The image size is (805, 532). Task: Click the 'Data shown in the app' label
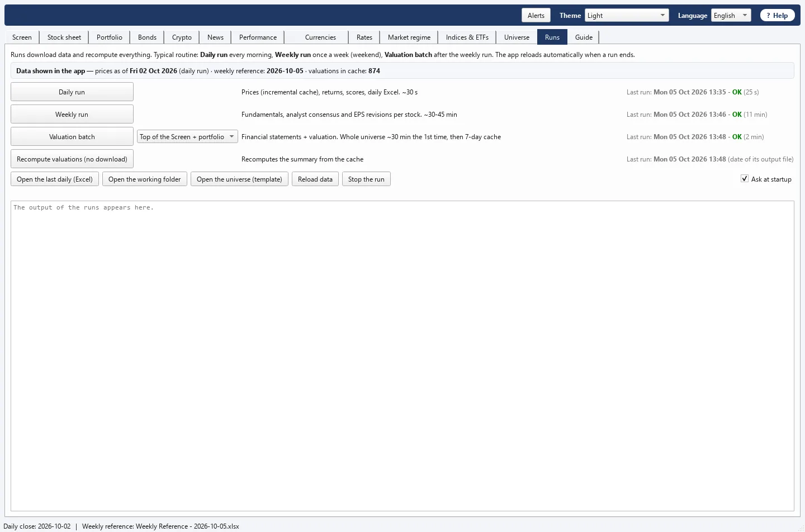click(51, 71)
